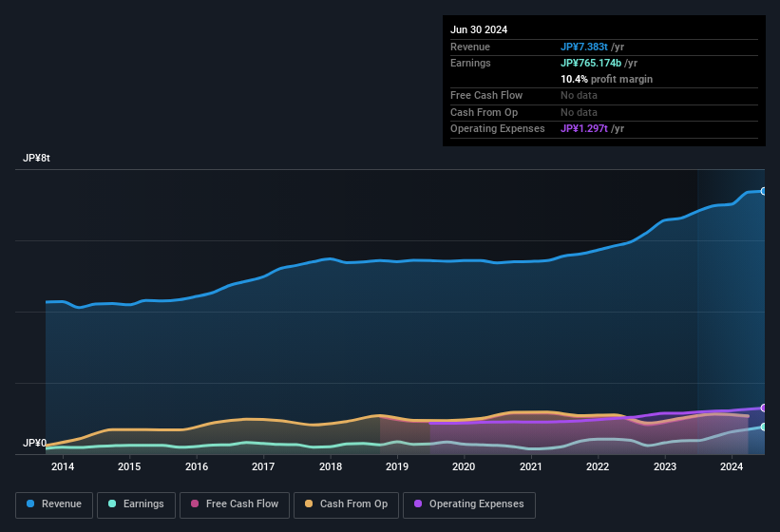Image resolution: width=780 pixels, height=532 pixels.
Task: Click the 2021 x-axis label
Action: [531, 466]
